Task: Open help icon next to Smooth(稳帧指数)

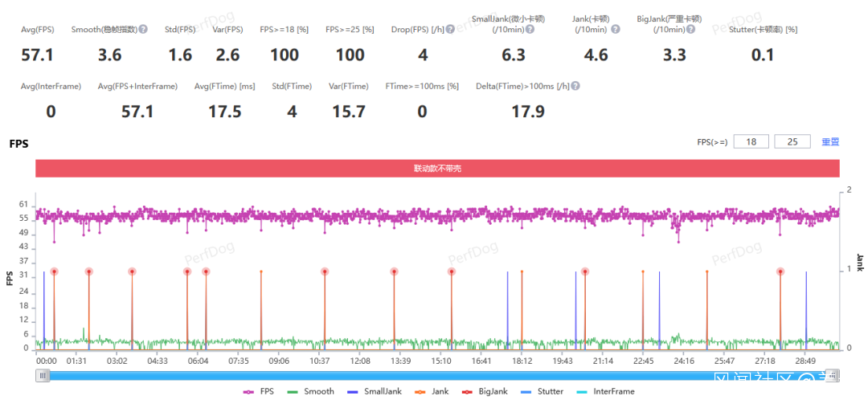Action: 143,30
